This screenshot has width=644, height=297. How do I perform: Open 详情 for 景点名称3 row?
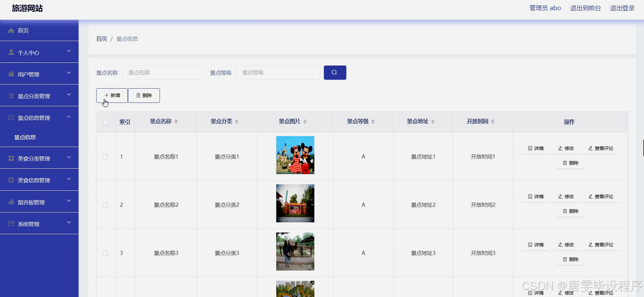536,245
